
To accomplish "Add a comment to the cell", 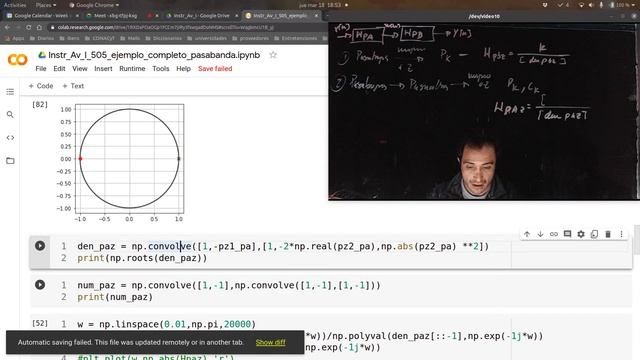I will coord(567,234).
